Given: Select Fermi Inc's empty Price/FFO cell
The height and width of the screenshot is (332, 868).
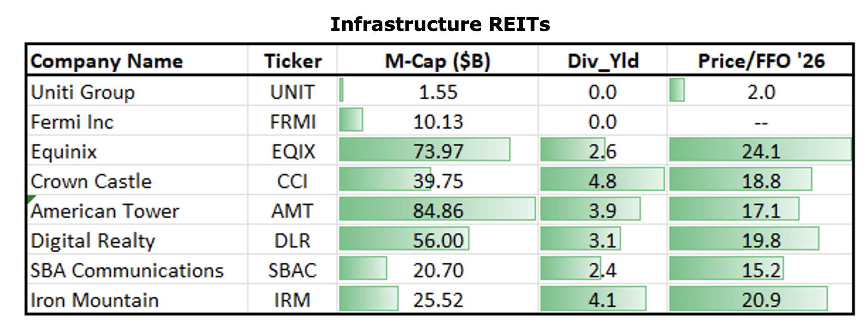Looking at the screenshot, I should pos(761,123).
